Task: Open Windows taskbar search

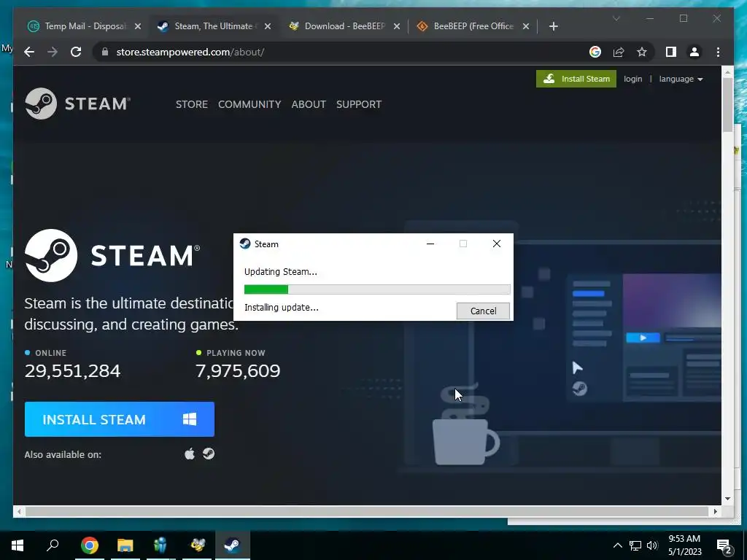Action: pyautogui.click(x=53, y=545)
